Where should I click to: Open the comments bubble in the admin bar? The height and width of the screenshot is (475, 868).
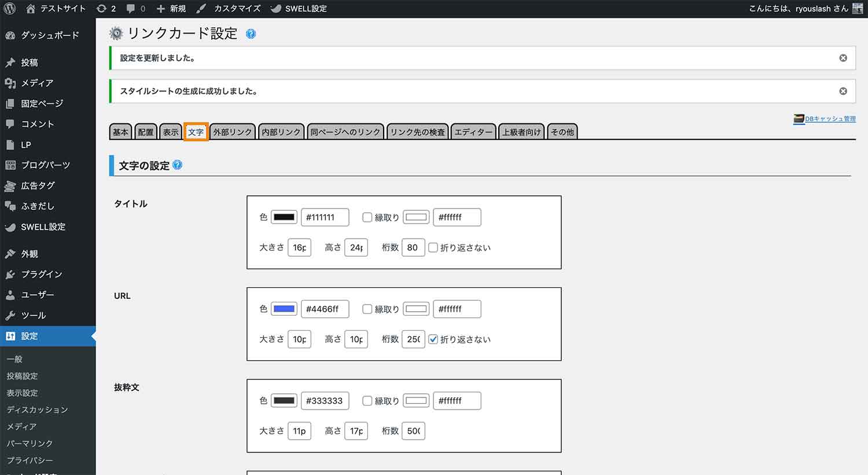click(x=130, y=9)
